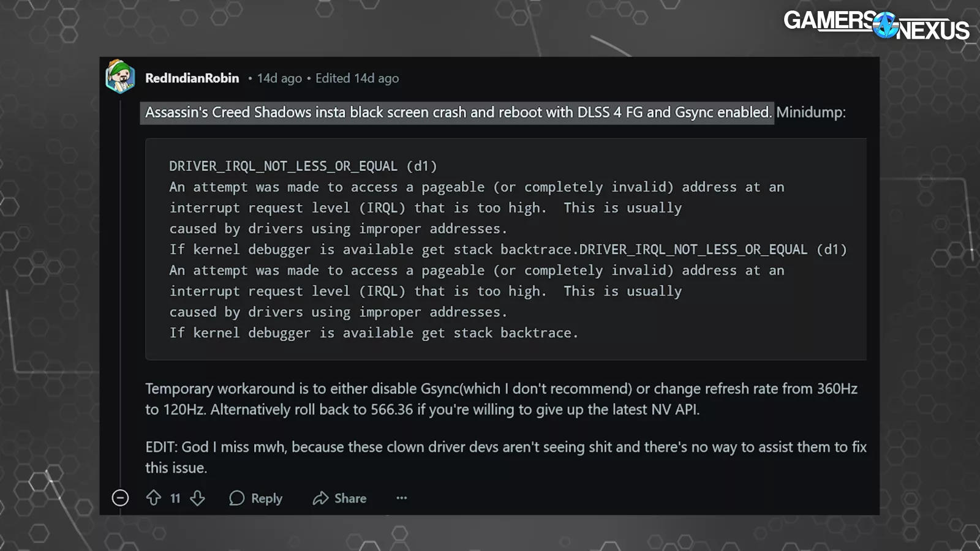
Task: Click the Share text label
Action: [350, 498]
